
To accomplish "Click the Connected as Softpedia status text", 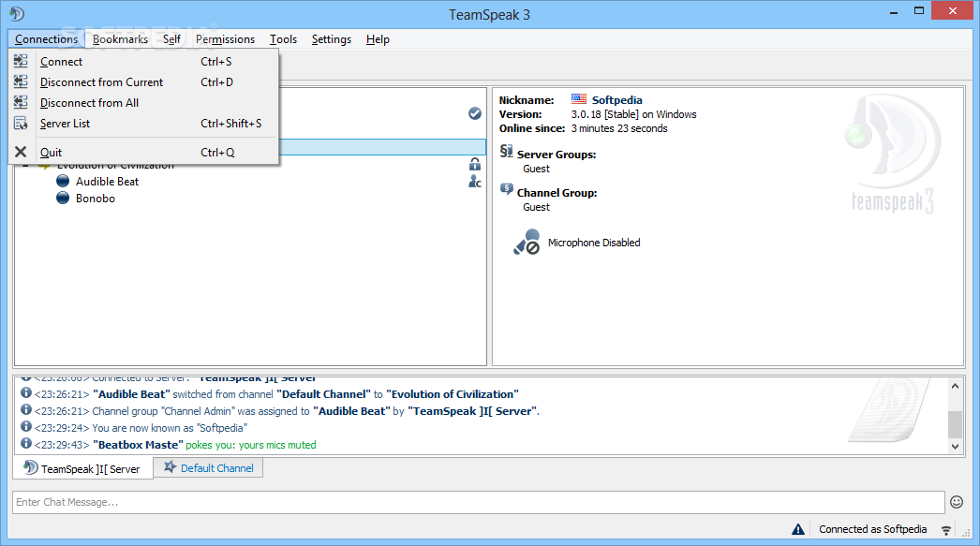I will pos(872,529).
